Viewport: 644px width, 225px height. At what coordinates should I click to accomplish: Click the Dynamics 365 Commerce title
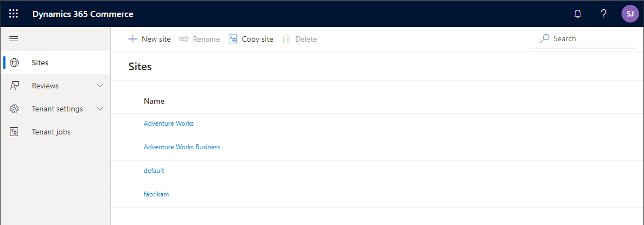(83, 14)
